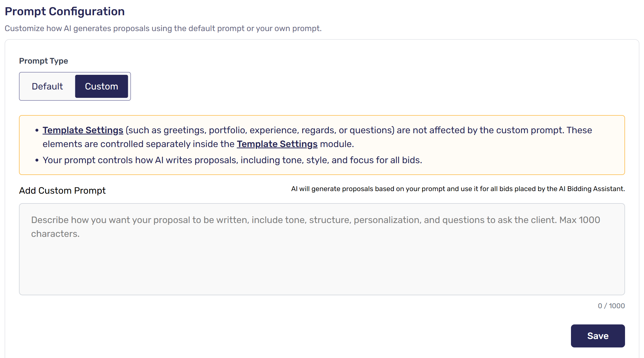Click the Save button

pos(598,336)
